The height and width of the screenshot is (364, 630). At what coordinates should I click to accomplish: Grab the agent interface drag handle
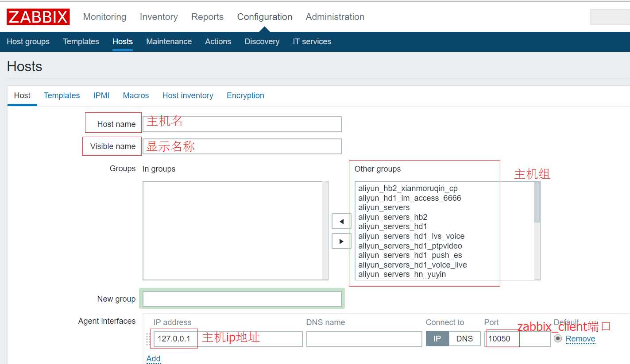click(x=148, y=339)
